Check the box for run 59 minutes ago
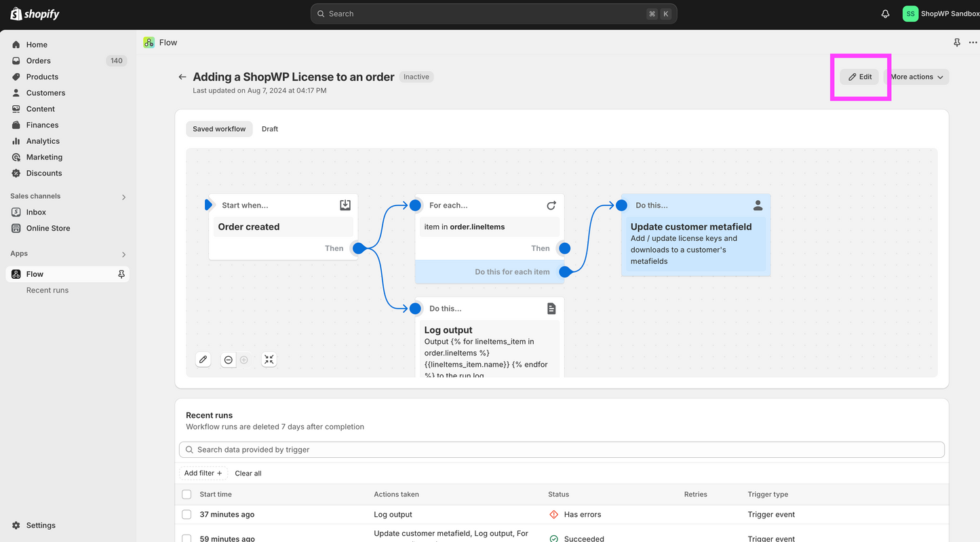Viewport: 980px width, 542px height. [x=187, y=539]
